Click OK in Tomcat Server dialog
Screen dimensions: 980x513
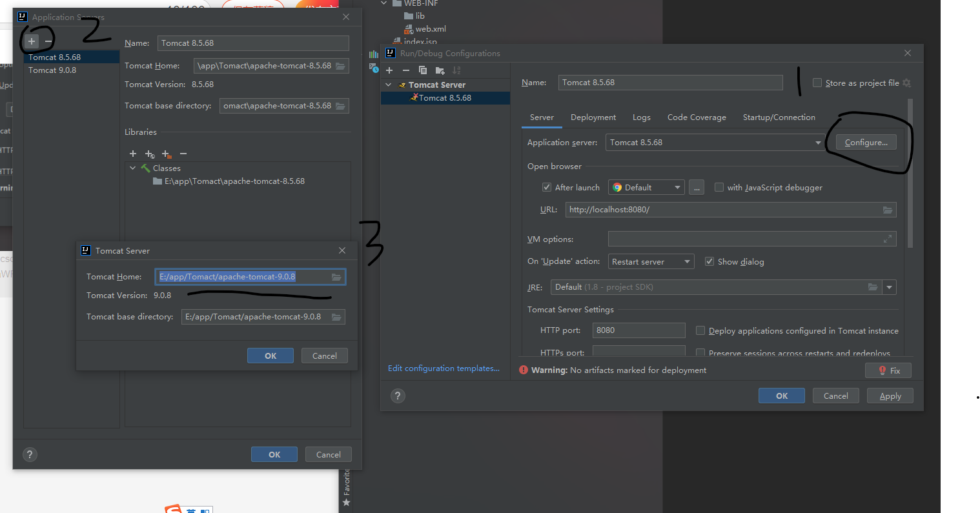(x=271, y=356)
